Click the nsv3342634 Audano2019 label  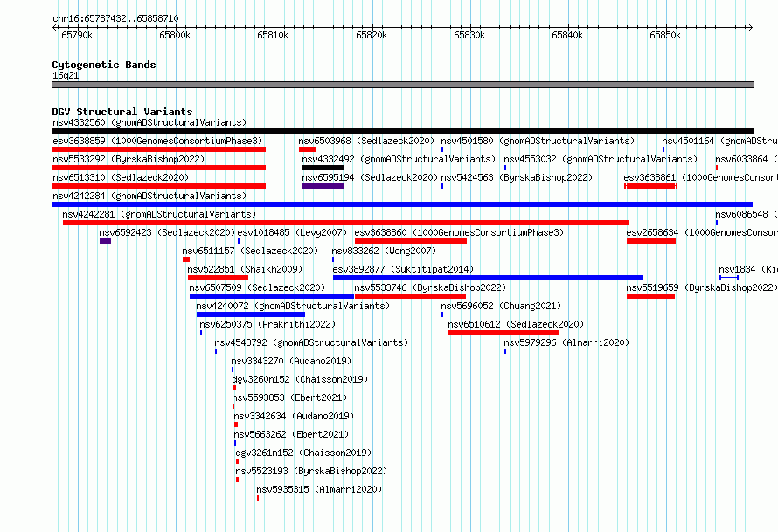click(294, 416)
